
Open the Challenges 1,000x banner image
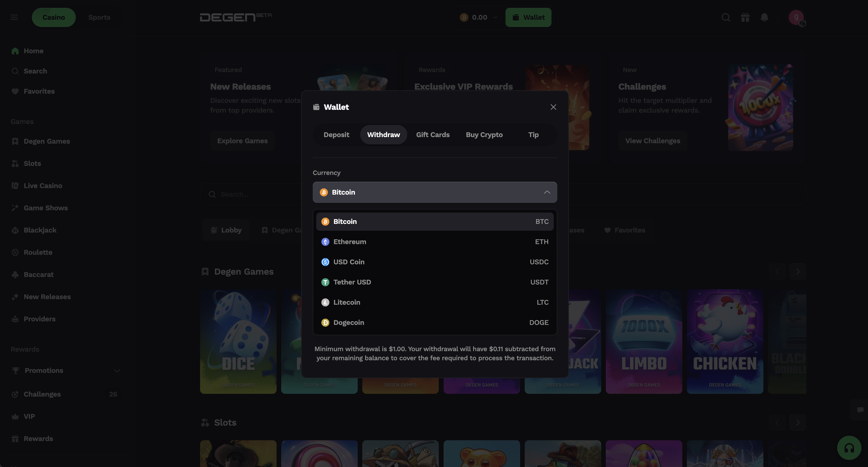761,108
